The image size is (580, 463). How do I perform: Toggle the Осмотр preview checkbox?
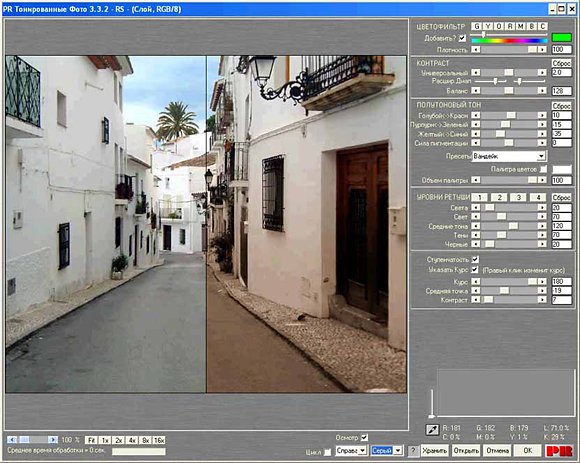point(364,437)
